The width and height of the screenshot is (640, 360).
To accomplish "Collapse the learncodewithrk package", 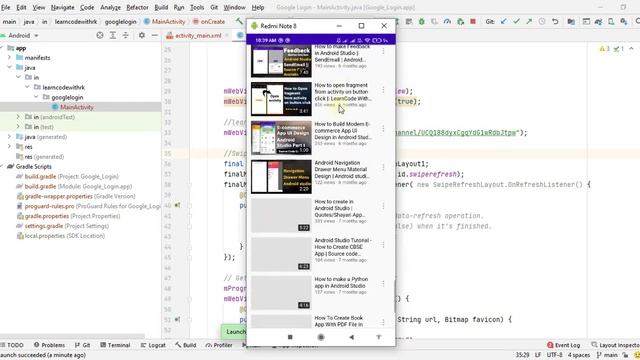I will 27,87.
